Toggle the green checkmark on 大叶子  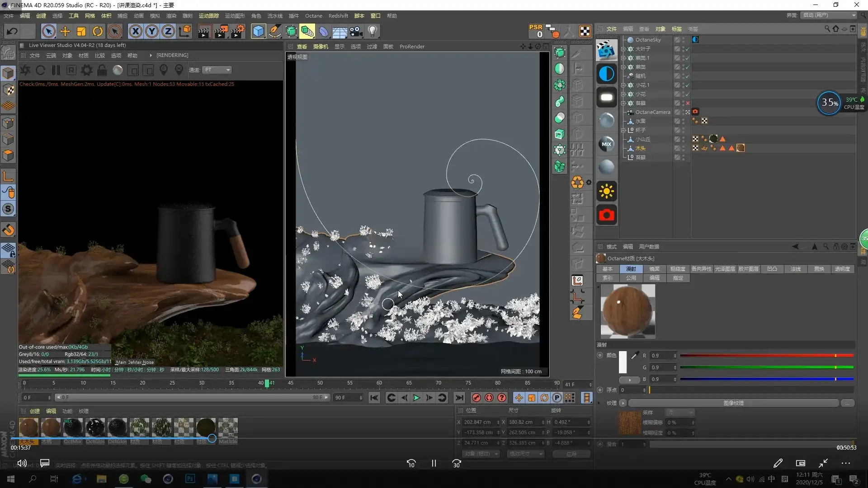pos(687,49)
